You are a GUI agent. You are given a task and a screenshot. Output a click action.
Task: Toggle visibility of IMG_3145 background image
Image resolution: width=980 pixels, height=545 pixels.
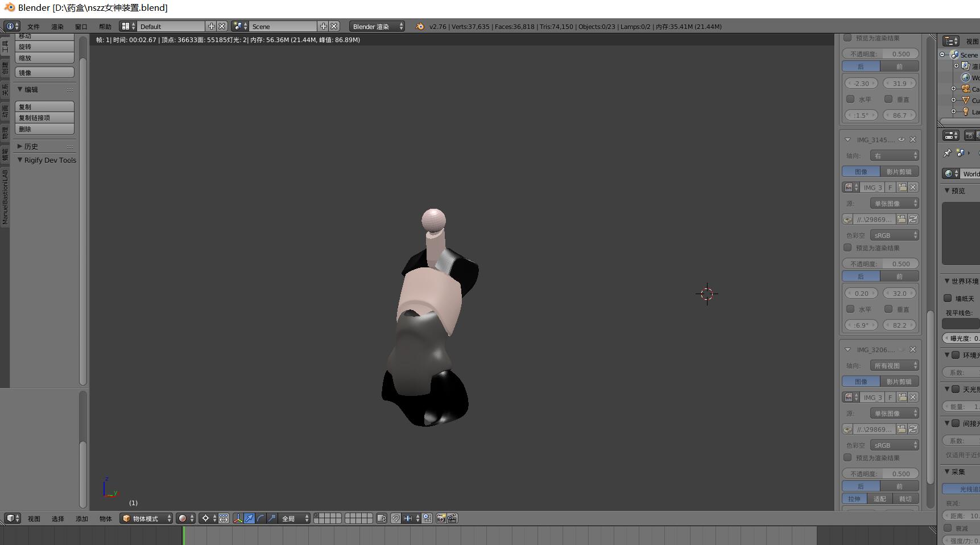[902, 139]
